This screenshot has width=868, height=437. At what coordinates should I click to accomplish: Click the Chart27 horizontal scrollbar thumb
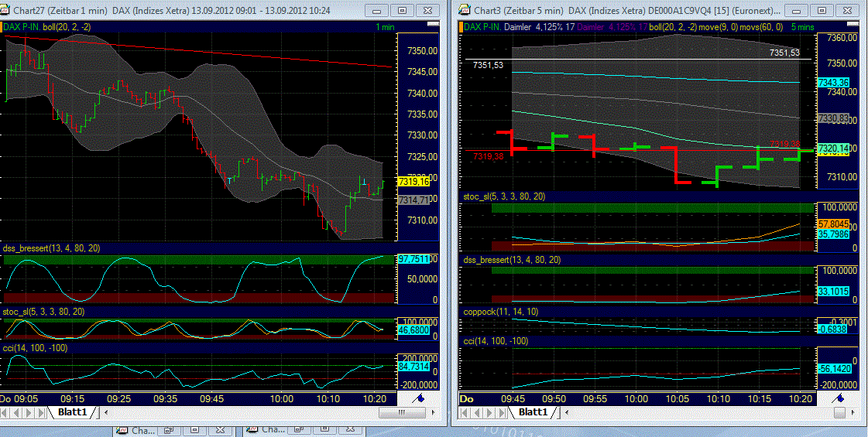[x=402, y=413]
